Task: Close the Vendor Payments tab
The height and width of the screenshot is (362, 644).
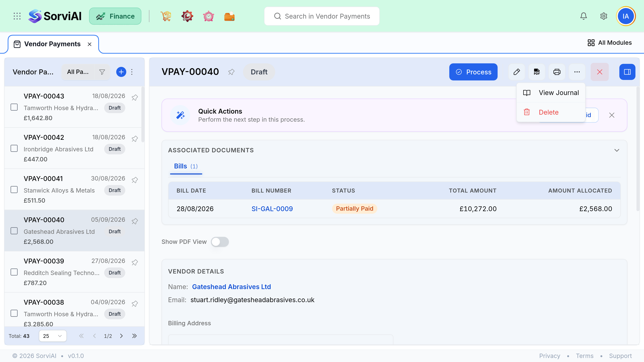Action: (90, 44)
